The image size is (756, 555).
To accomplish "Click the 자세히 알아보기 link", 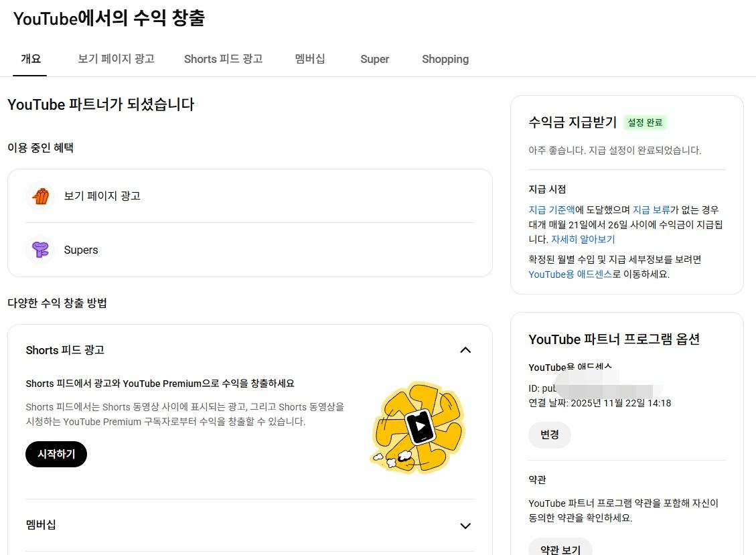I will [x=583, y=239].
